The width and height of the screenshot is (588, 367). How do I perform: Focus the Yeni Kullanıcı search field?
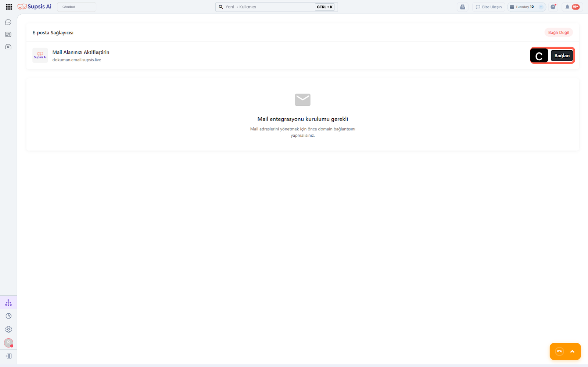tap(268, 7)
